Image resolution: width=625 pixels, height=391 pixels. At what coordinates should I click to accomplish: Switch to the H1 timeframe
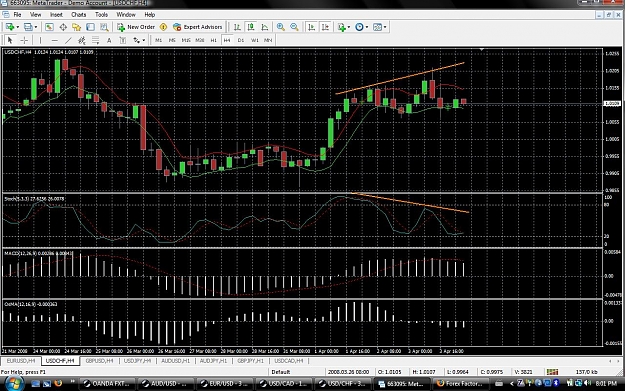pos(214,40)
